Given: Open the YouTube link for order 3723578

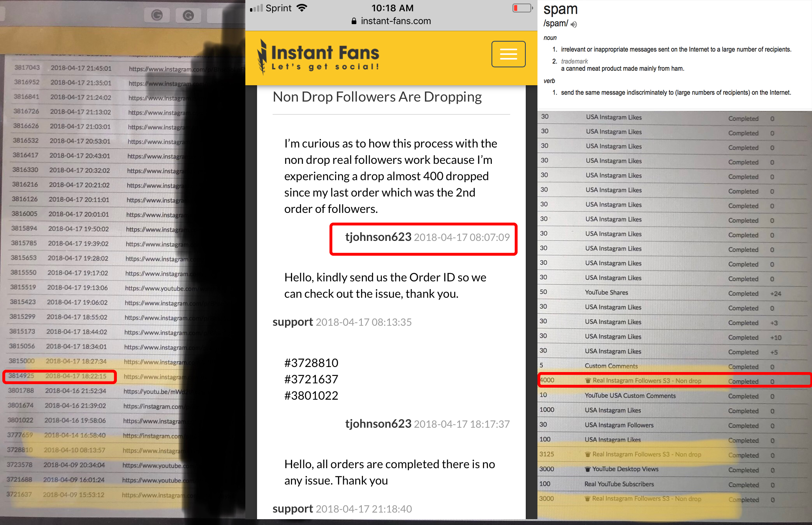Looking at the screenshot, I should pos(158,465).
